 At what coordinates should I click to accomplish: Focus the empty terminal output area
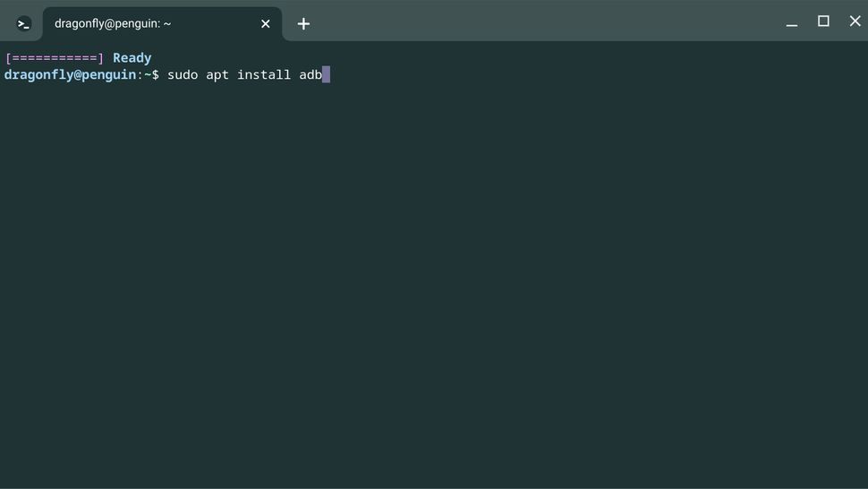coord(434,287)
